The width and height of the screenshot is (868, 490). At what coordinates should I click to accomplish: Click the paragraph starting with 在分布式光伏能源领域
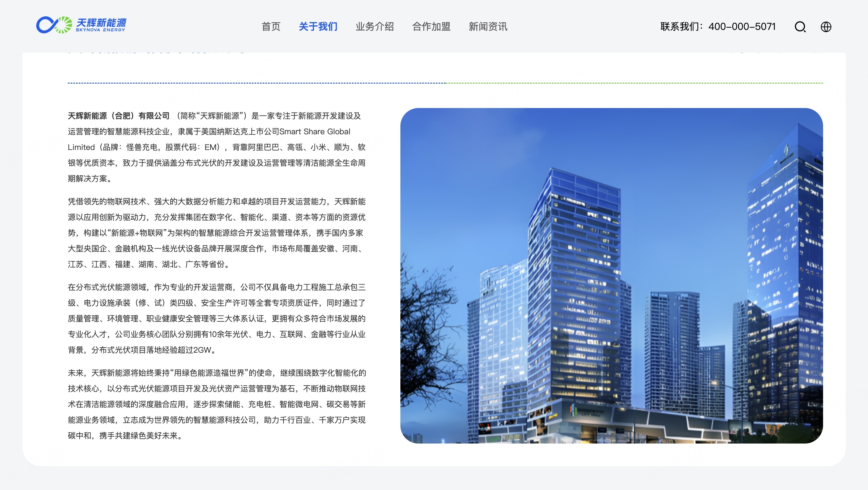216,318
